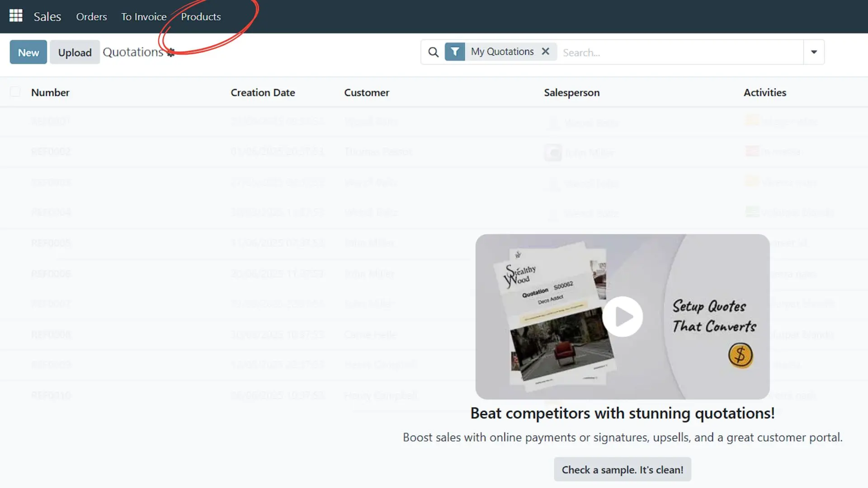The image size is (868, 488).
Task: Remove the My Quotations filter
Action: (x=546, y=52)
